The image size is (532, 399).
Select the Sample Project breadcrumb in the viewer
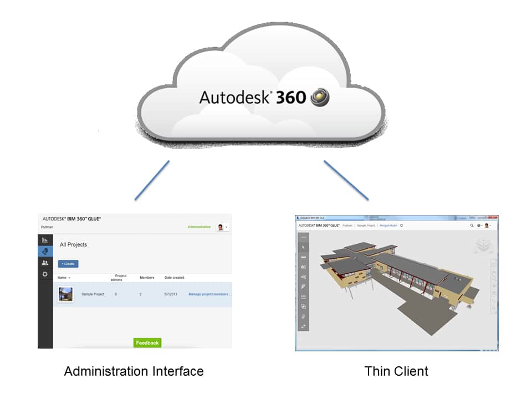pos(366,226)
